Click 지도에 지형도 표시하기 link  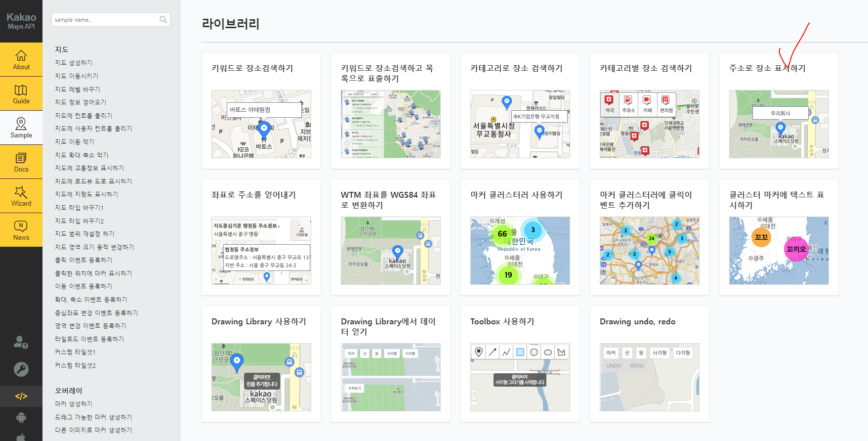click(86, 194)
